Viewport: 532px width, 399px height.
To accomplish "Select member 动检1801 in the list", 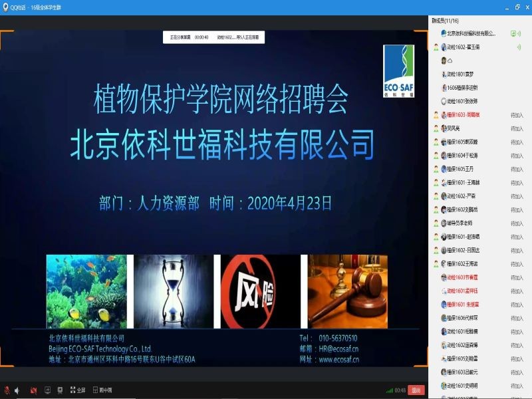I will (x=479, y=74).
